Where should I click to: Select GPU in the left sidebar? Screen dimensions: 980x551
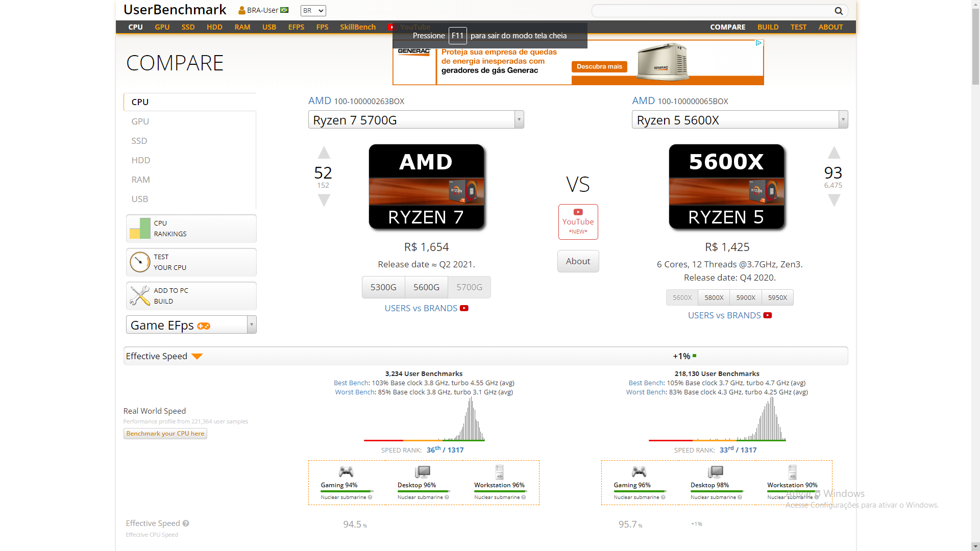tap(140, 121)
